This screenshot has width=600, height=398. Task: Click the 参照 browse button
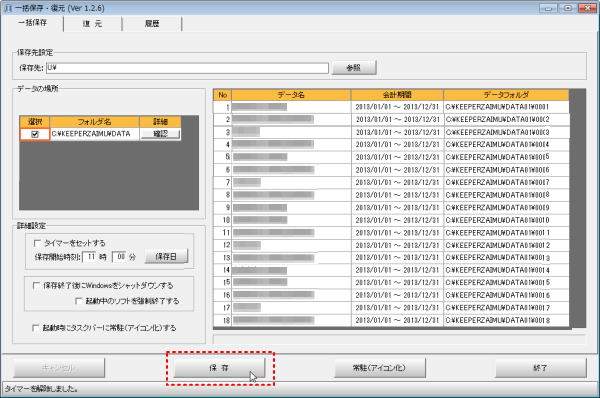point(354,68)
